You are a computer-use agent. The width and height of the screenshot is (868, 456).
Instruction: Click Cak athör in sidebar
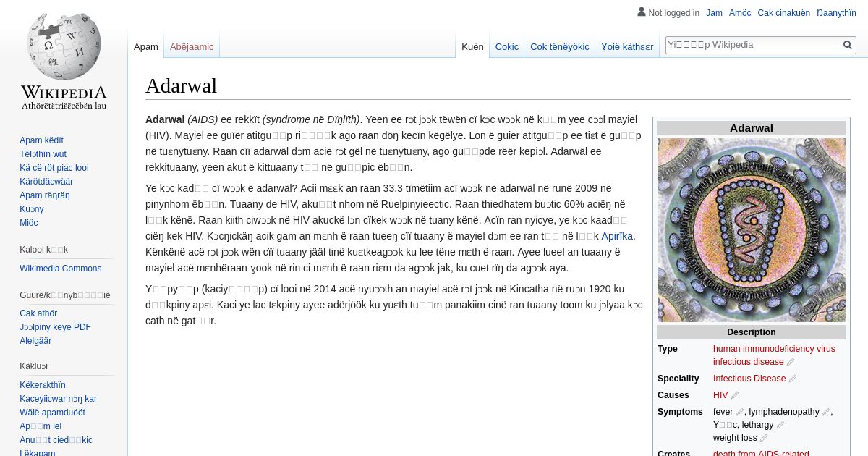pos(38,313)
